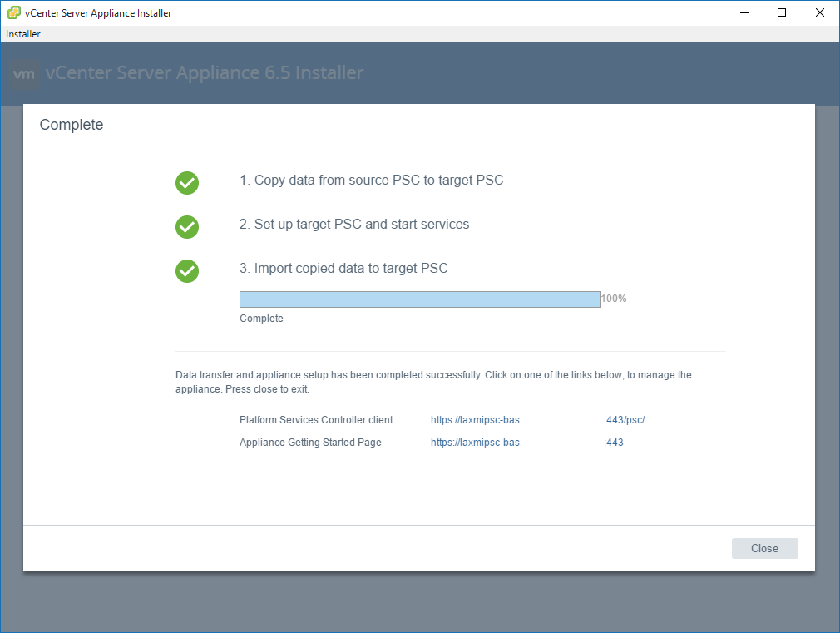This screenshot has width=840, height=633.
Task: Click the VMware 'vm' logo in header
Action: tap(25, 74)
